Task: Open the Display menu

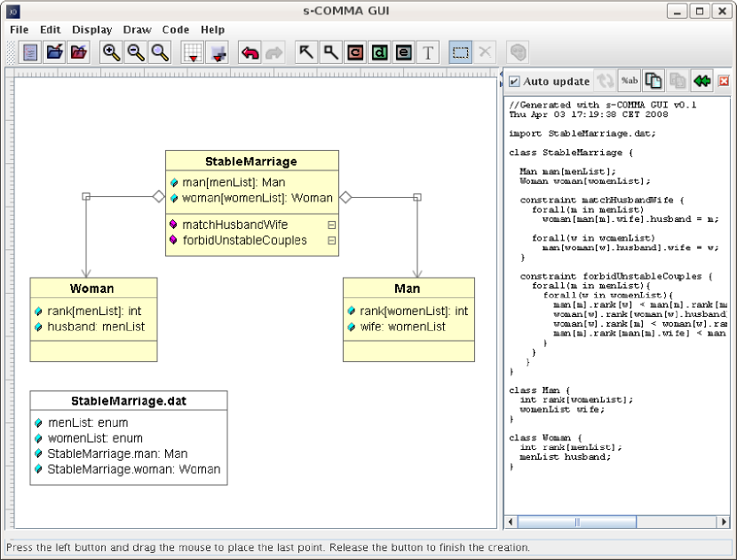Action: (92, 29)
